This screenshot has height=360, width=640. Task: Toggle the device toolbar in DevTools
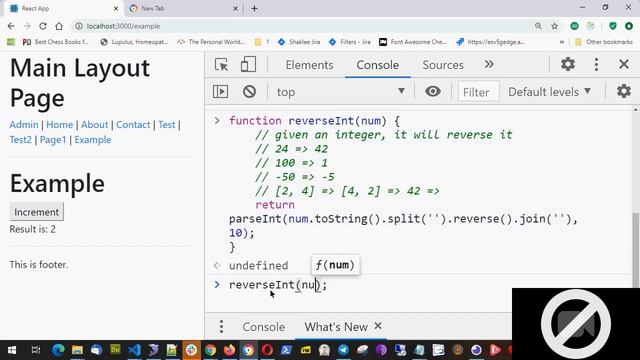[x=248, y=64]
